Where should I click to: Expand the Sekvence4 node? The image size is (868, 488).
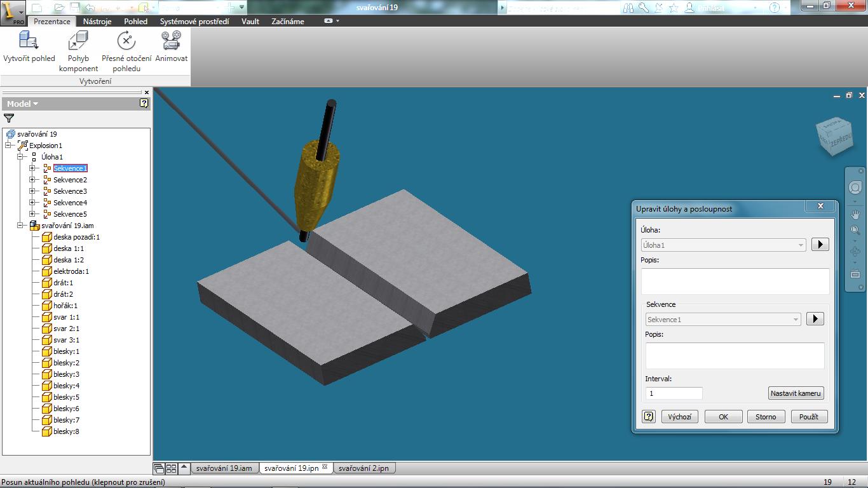click(32, 203)
